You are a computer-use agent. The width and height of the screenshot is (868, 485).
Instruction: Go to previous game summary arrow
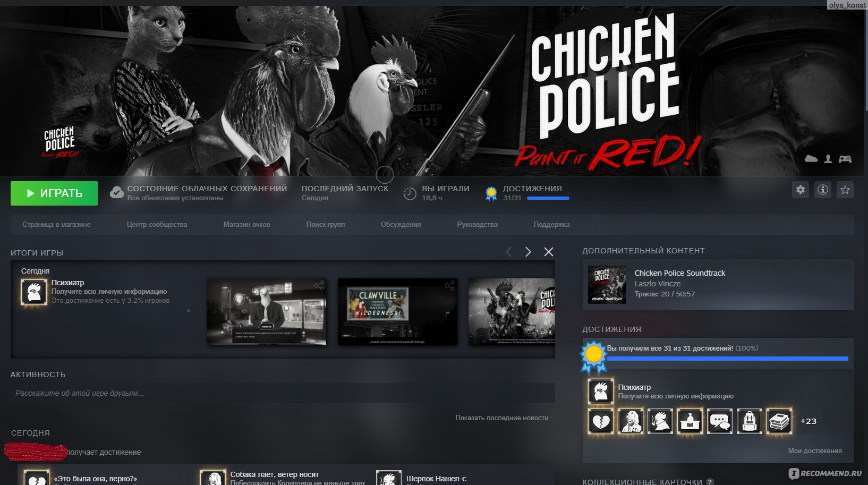click(x=509, y=252)
